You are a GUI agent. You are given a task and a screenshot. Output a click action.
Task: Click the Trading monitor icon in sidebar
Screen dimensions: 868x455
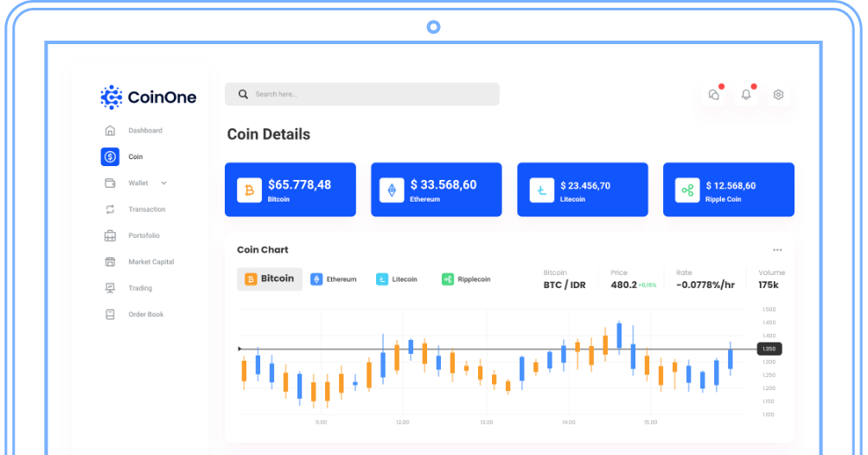(110, 288)
